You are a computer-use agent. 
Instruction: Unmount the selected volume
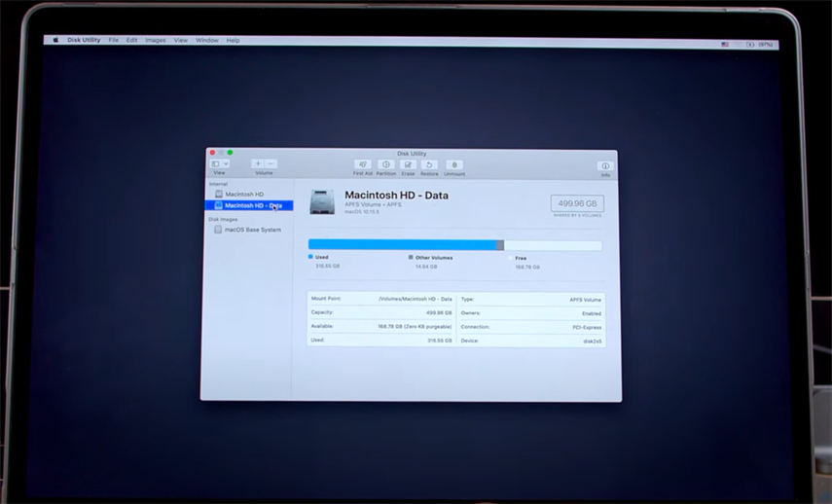(x=454, y=165)
